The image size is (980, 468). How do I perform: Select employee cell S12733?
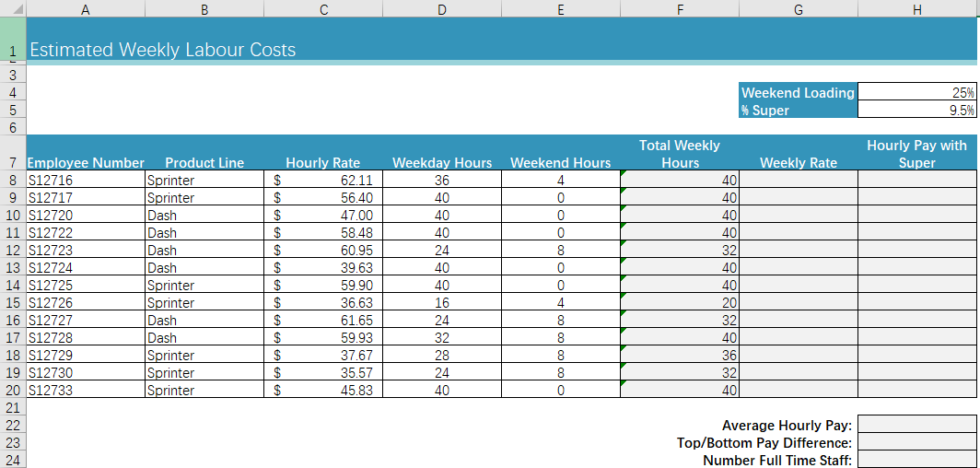pyautogui.click(x=86, y=390)
